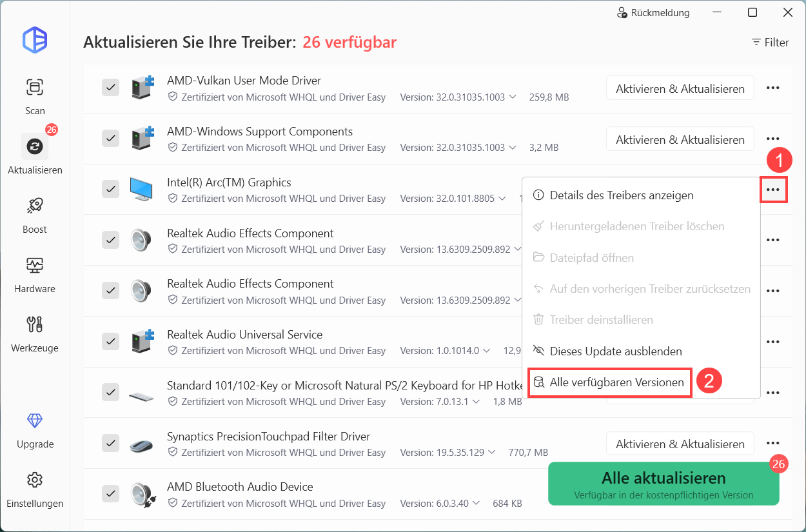Deselect Synaptics PrecisionTouchpad Filter Driver checkbox

coord(111,443)
